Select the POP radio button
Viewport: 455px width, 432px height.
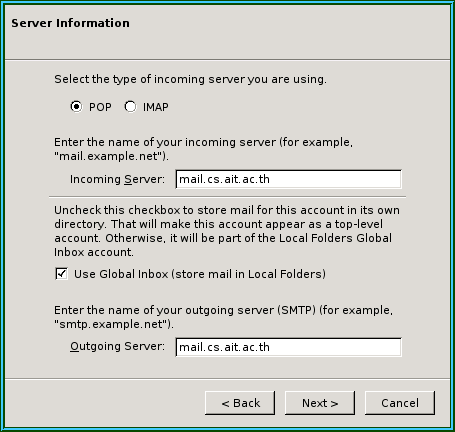(x=76, y=107)
